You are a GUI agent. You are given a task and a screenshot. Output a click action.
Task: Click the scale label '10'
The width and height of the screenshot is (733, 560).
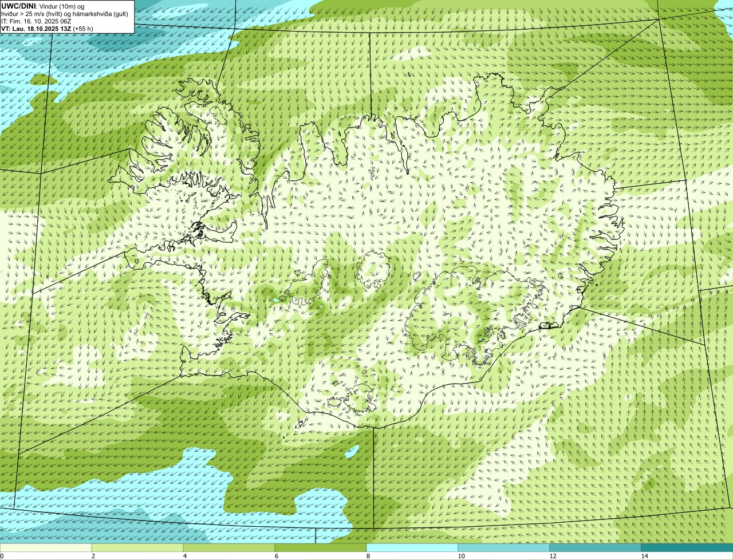(461, 556)
